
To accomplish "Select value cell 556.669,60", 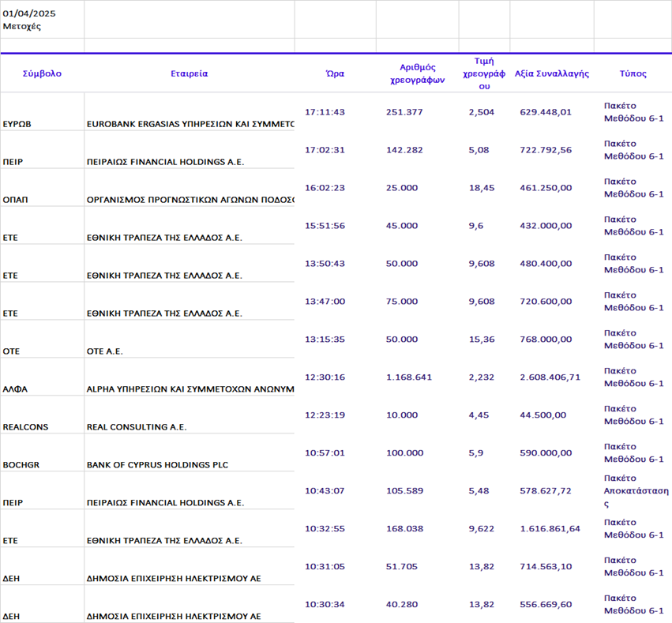I will [x=545, y=604].
